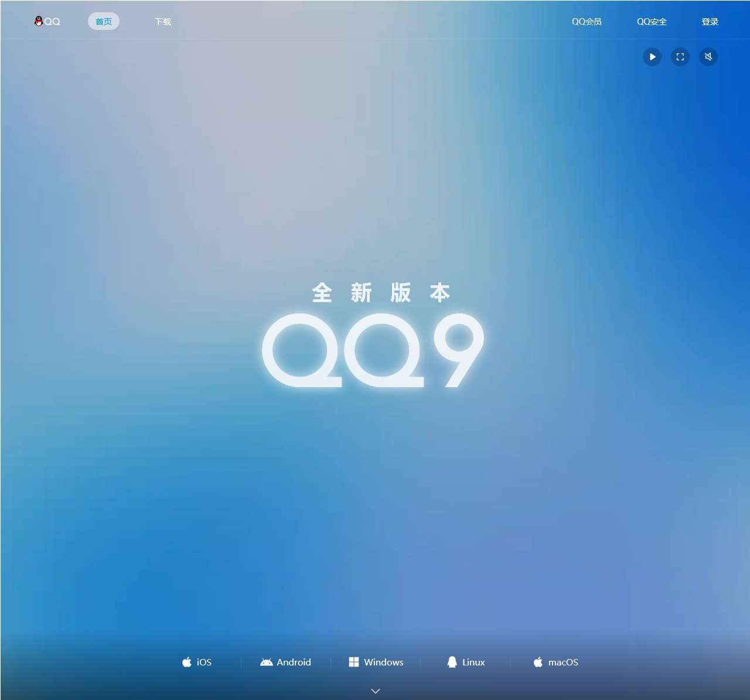
Task: Open the QQ安全 link
Action: (x=652, y=22)
